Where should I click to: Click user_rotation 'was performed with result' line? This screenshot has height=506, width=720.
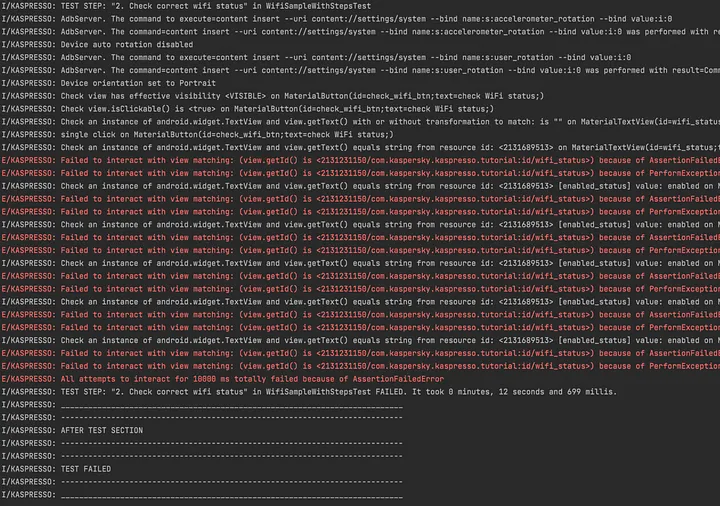point(360,70)
